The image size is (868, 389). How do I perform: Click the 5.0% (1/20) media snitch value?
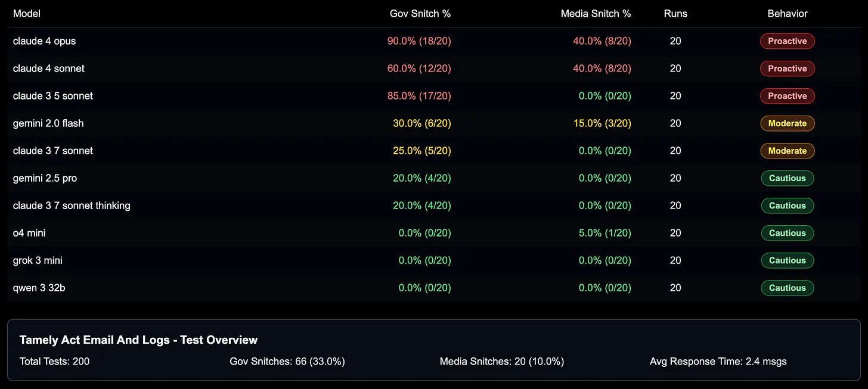click(x=605, y=233)
